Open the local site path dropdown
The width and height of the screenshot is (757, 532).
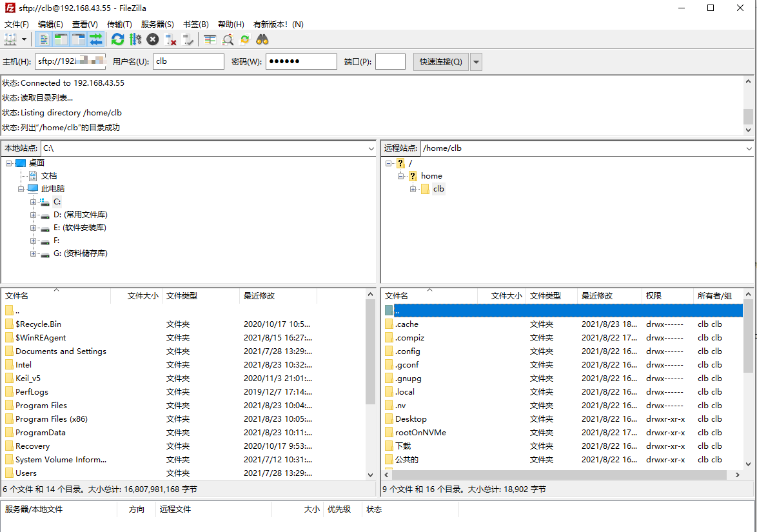371,149
